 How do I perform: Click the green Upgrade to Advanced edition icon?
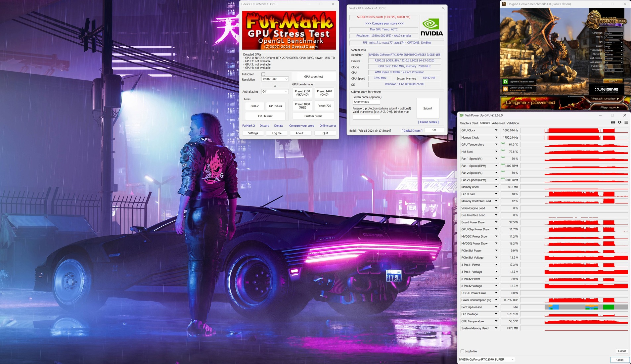pyautogui.click(x=505, y=82)
